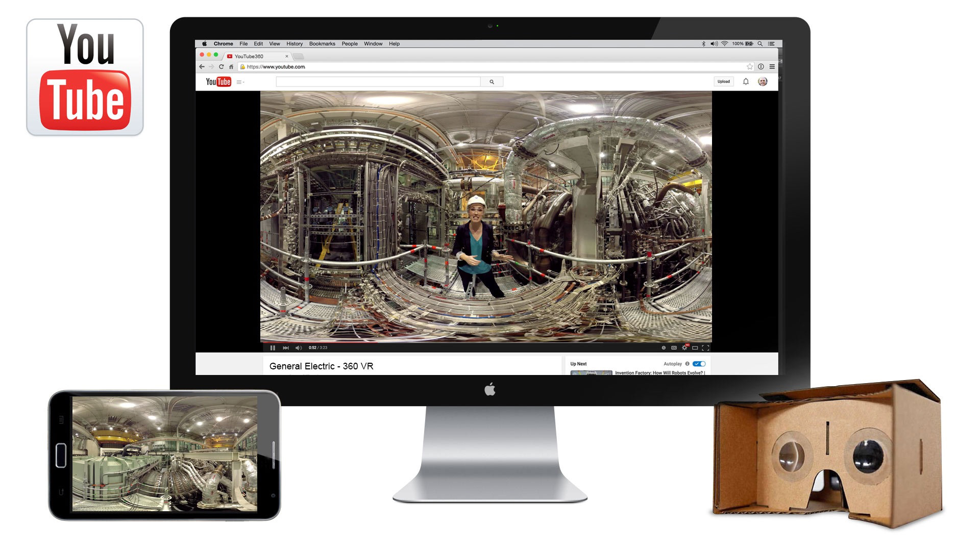Open the video settings gear

coord(684,348)
